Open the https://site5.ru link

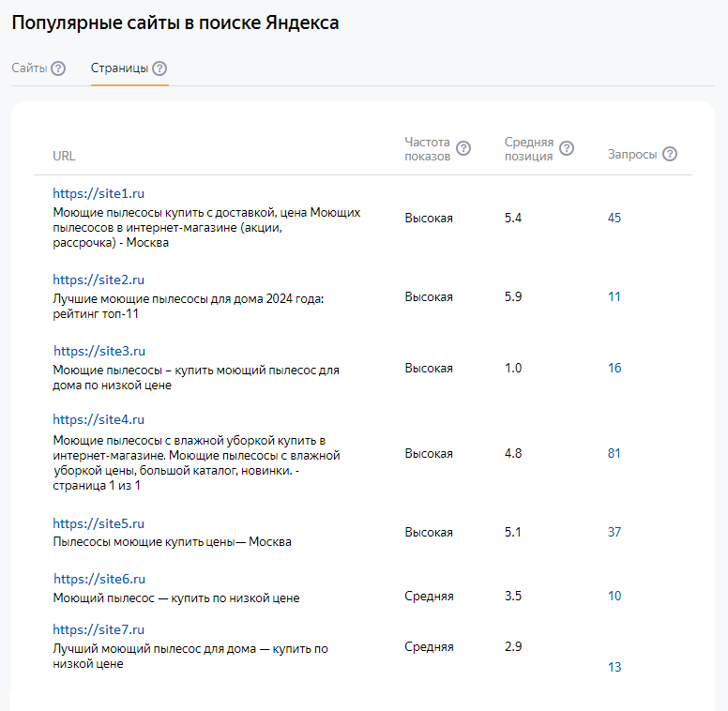click(99, 523)
